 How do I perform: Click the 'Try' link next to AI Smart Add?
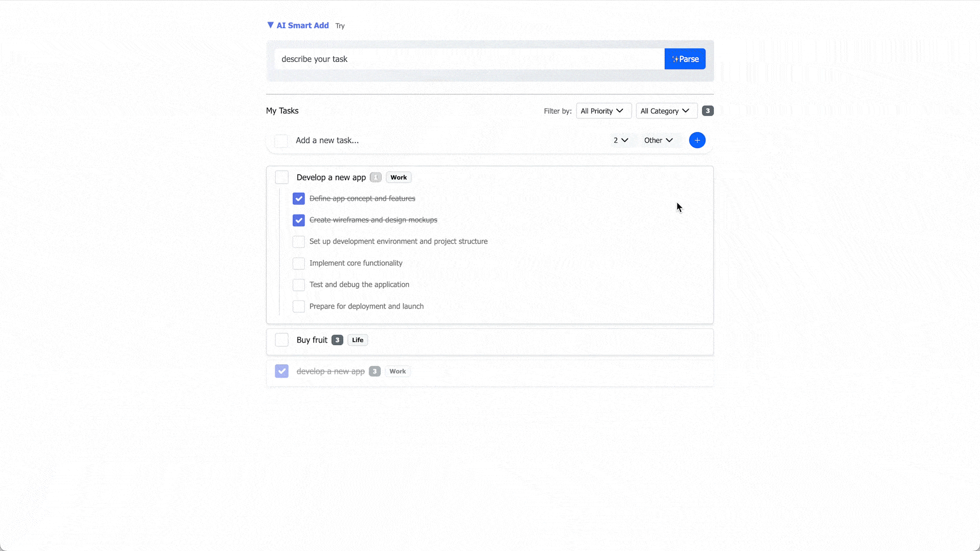click(x=340, y=26)
